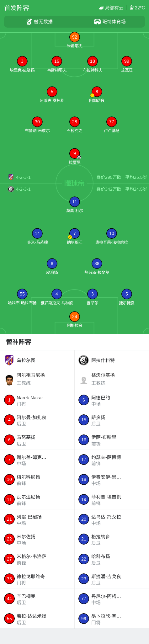Tap the whistle referee icon

coord(29,22)
